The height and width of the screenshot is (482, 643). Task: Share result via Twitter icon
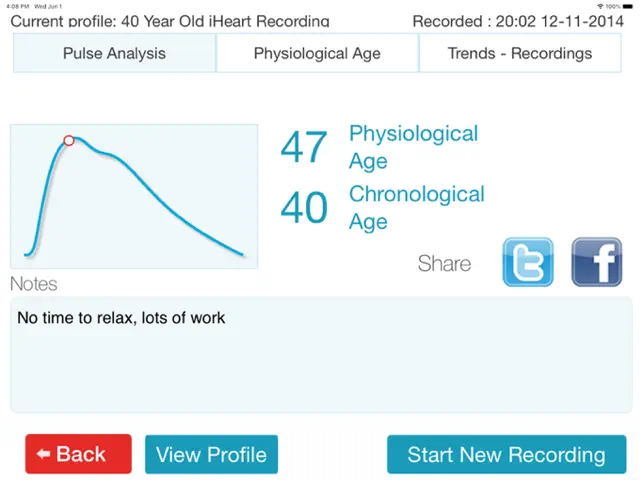coord(528,262)
